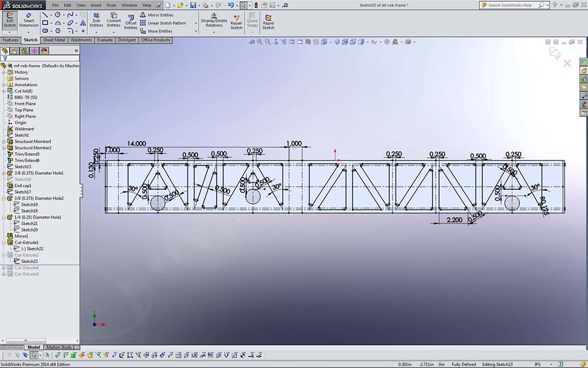Switch to the Weldments tab
Viewport: 588px width, 368px height.
[x=81, y=40]
